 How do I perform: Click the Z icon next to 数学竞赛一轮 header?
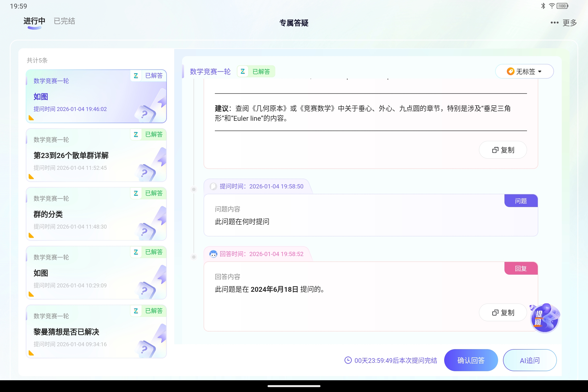[x=243, y=71]
